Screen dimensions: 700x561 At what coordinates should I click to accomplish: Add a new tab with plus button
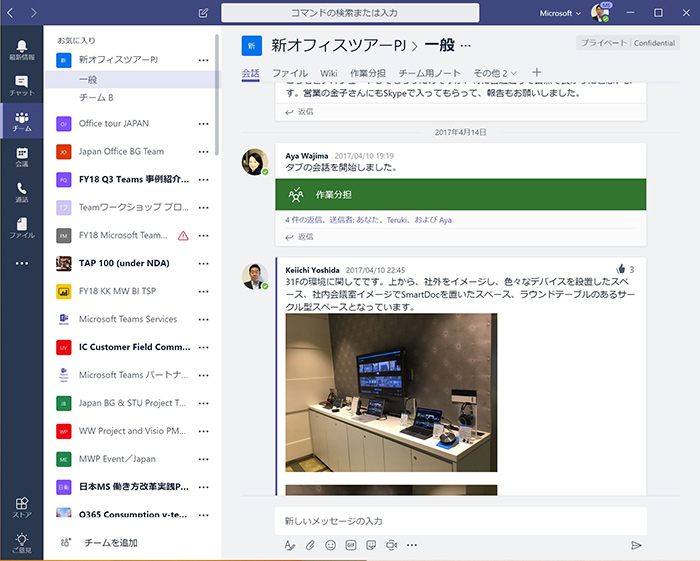point(537,72)
